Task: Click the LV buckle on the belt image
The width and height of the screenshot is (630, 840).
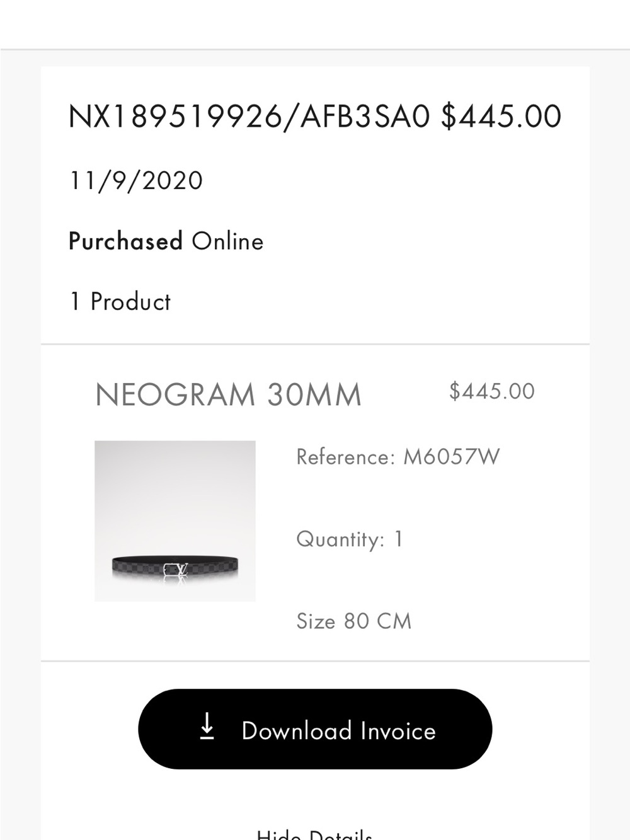Action: click(x=175, y=569)
